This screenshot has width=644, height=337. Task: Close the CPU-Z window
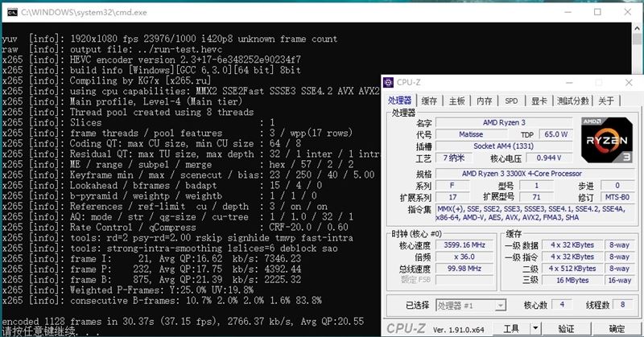pos(629,83)
